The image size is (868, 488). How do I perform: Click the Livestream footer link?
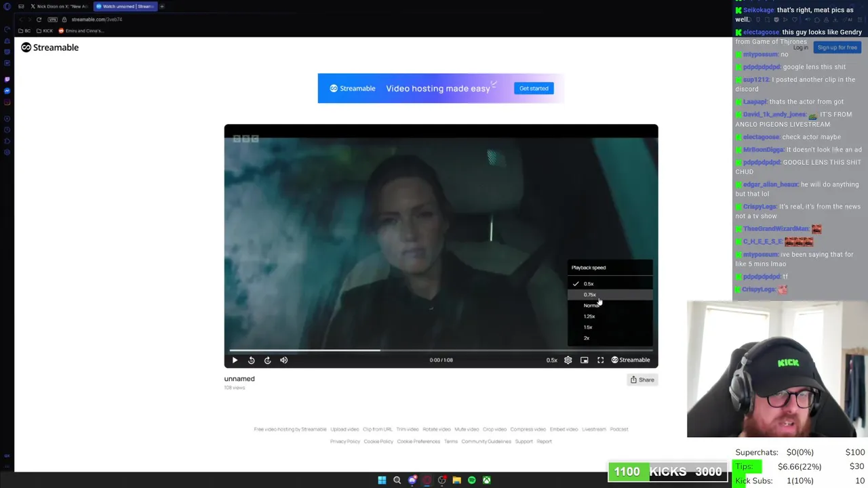(594, 429)
